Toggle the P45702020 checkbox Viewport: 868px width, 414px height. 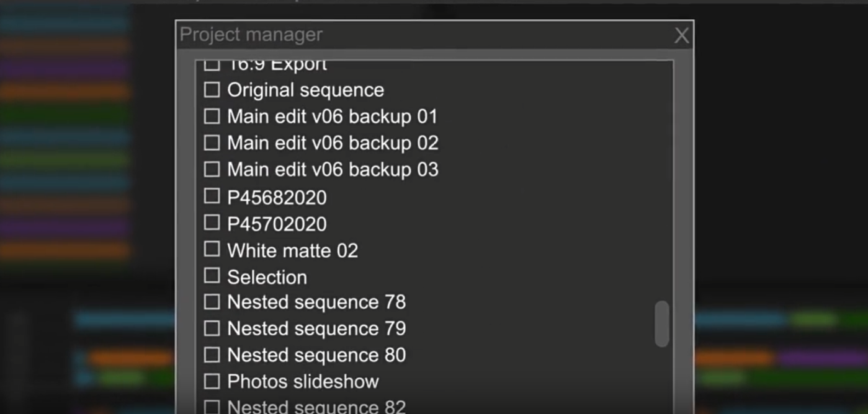coord(212,222)
